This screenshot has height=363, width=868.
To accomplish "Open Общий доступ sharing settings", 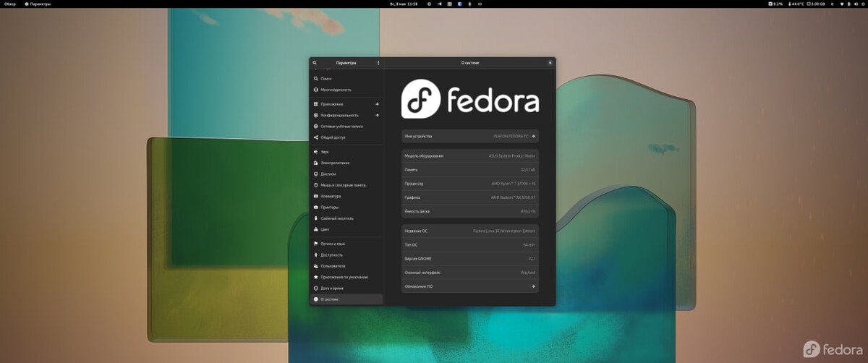I will coord(346,137).
